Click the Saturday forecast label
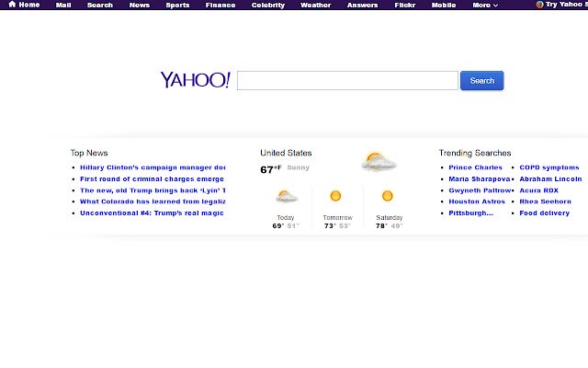This screenshot has height=368, width=588. coord(390,218)
